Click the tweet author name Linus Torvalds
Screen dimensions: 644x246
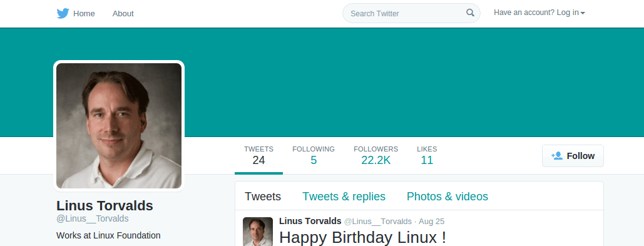click(x=310, y=221)
